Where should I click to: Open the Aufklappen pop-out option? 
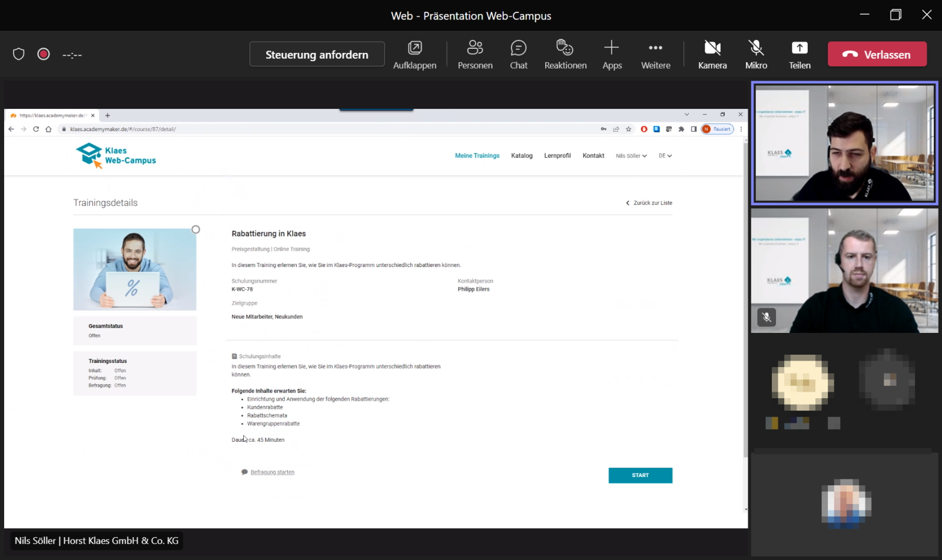tap(415, 55)
